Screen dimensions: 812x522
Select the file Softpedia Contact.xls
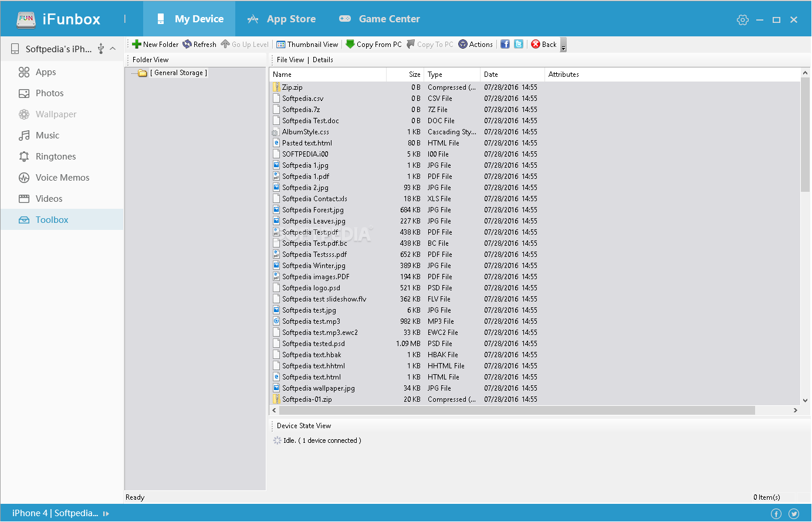[x=314, y=199]
